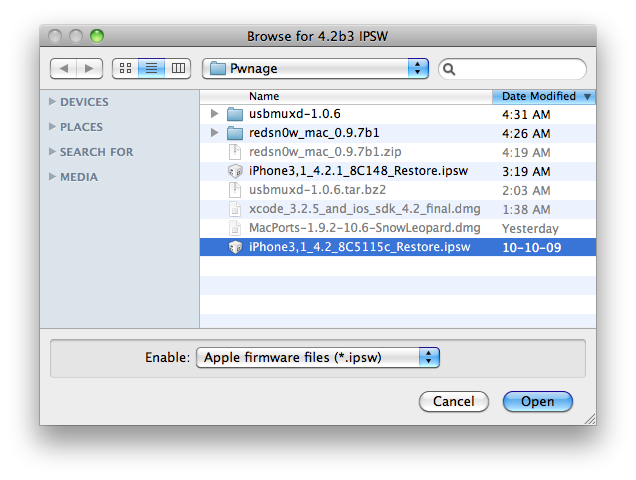Screen dimensions: 636x480
Task: Click the 4:26 AM date cell
Action: (526, 133)
